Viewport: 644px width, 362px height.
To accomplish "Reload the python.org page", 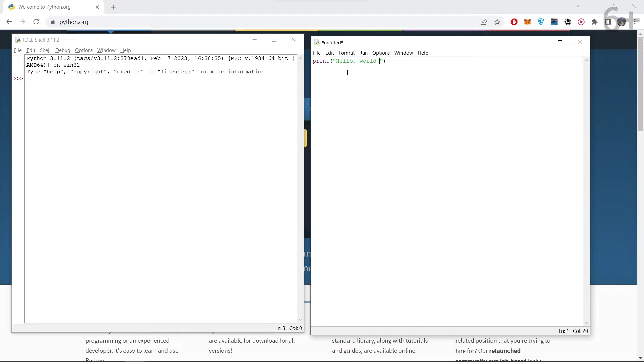I will [36, 22].
